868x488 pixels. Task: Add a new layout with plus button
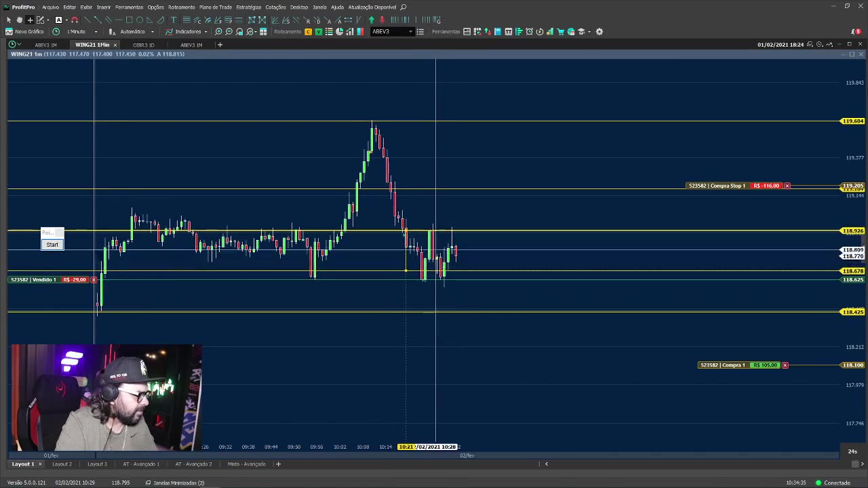278,464
